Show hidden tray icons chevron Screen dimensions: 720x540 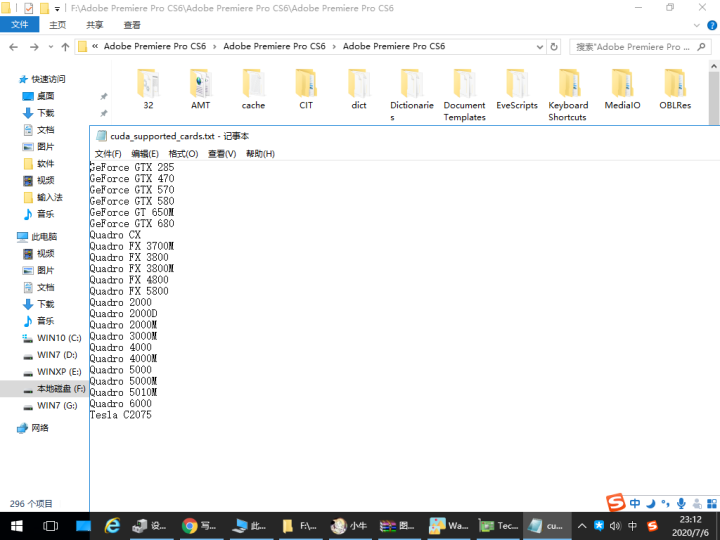click(582, 526)
